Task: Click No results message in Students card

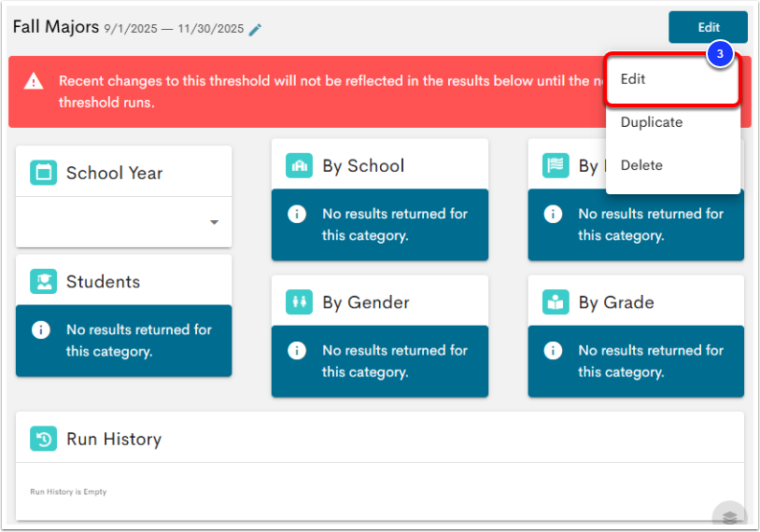Action: [x=139, y=341]
